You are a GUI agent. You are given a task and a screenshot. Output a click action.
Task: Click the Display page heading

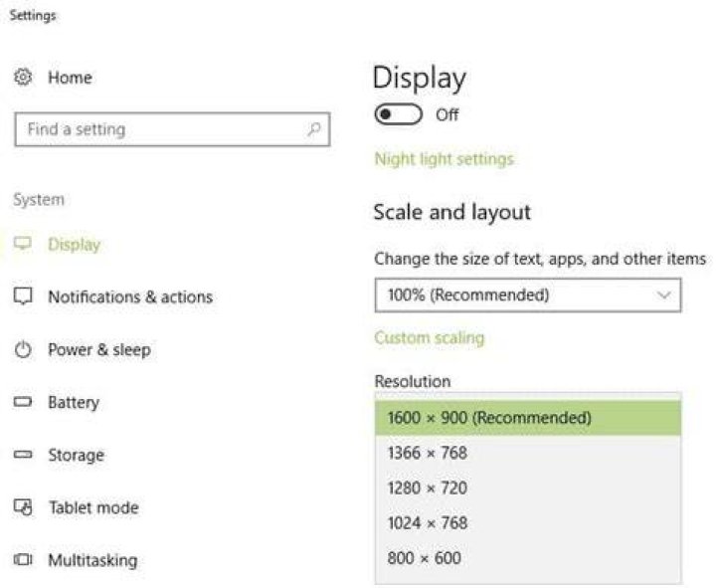coord(420,79)
